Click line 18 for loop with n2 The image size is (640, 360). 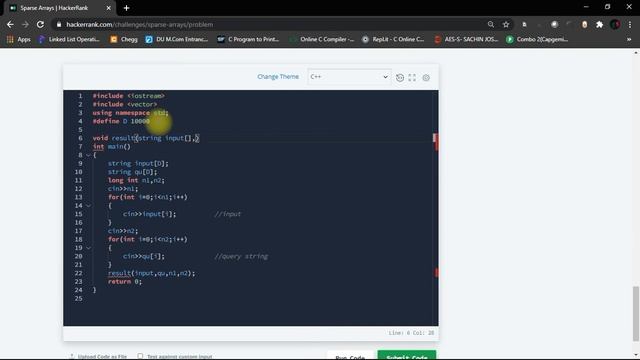pos(148,240)
